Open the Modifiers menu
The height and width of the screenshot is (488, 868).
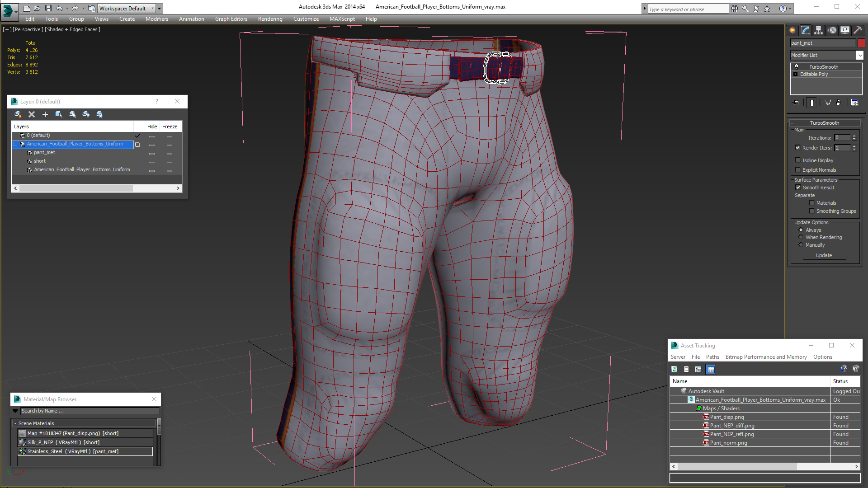pos(156,19)
